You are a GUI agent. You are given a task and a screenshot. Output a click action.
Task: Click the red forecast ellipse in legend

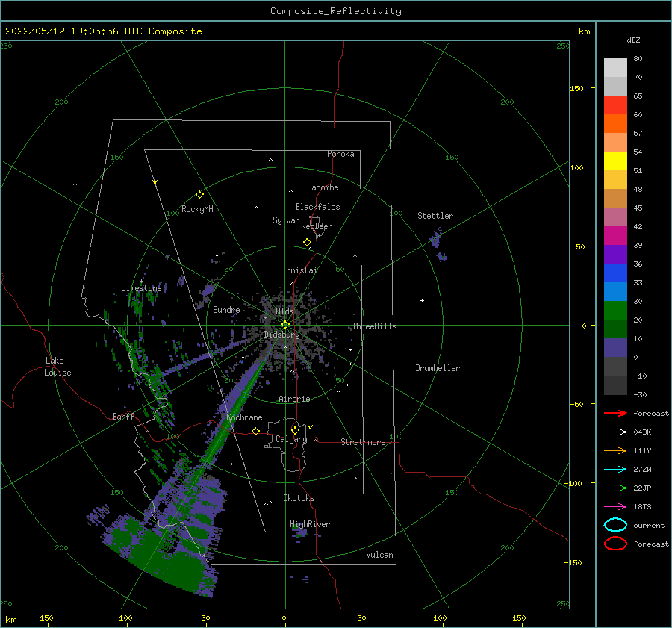(615, 544)
